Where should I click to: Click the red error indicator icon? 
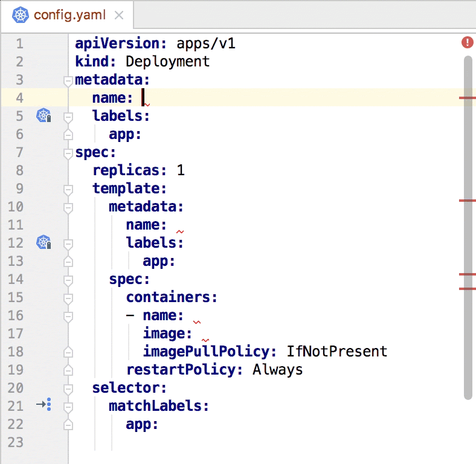[x=467, y=42]
